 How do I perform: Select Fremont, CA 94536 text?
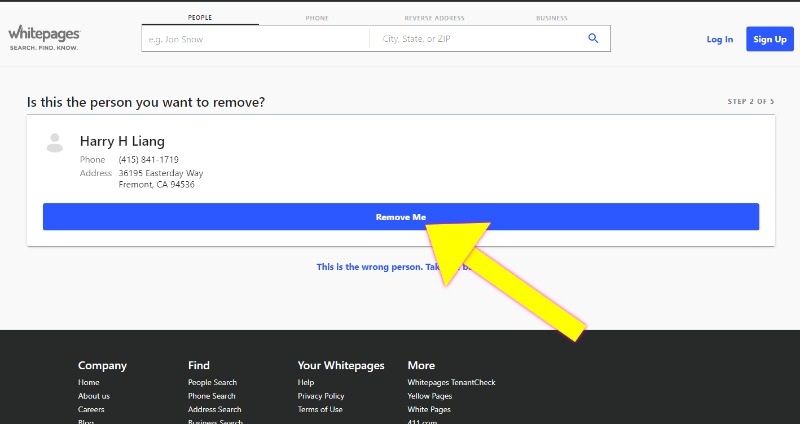pyautogui.click(x=156, y=185)
